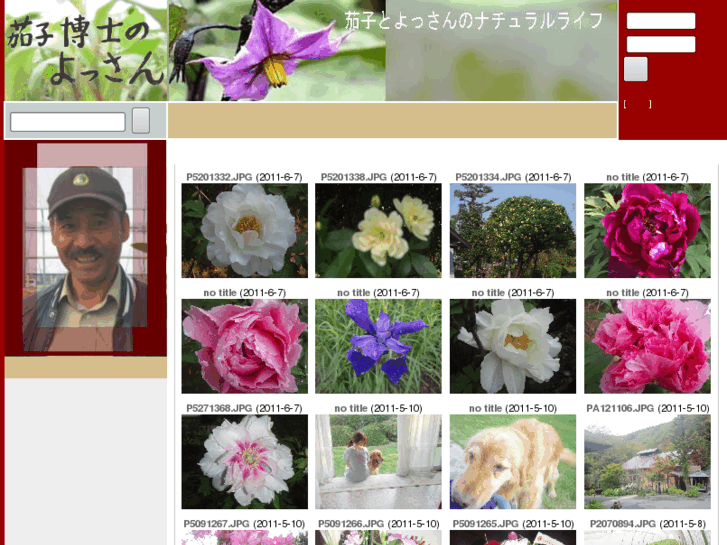Open cream flowers photo P5201338.JPG
Image resolution: width=727 pixels, height=545 pixels.
(378, 231)
